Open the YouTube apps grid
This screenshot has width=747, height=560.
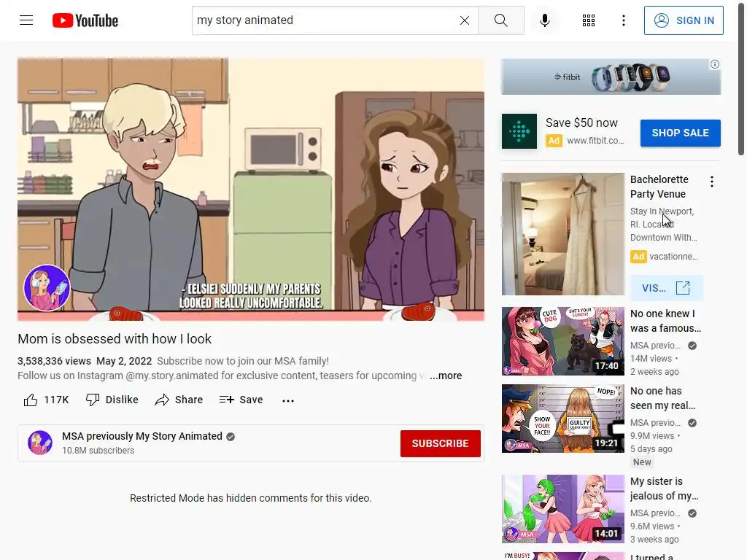[589, 20]
